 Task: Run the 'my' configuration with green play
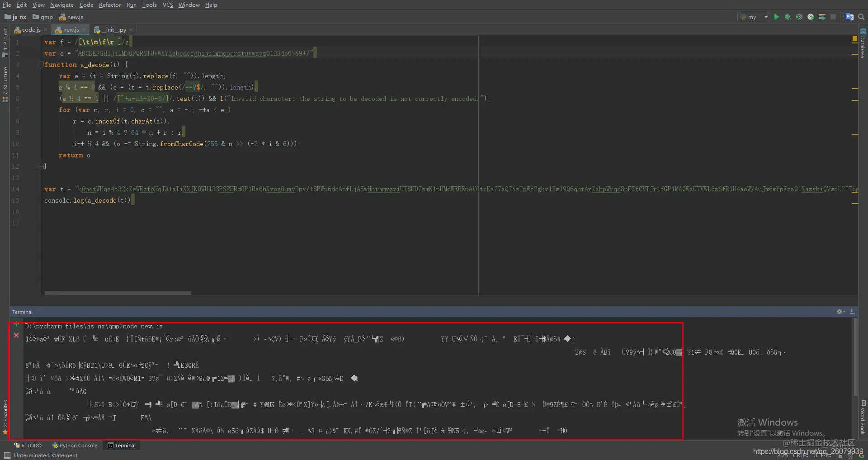[776, 17]
